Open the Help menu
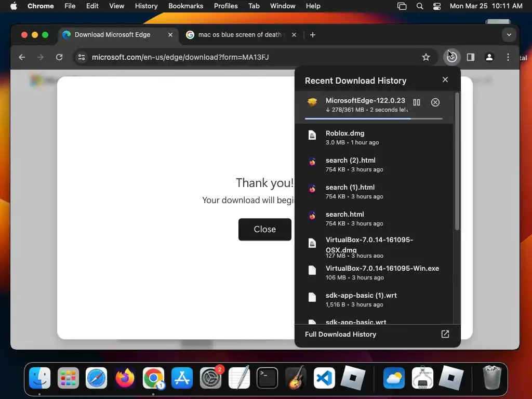Screen dimensions: 532x399 (313, 6)
